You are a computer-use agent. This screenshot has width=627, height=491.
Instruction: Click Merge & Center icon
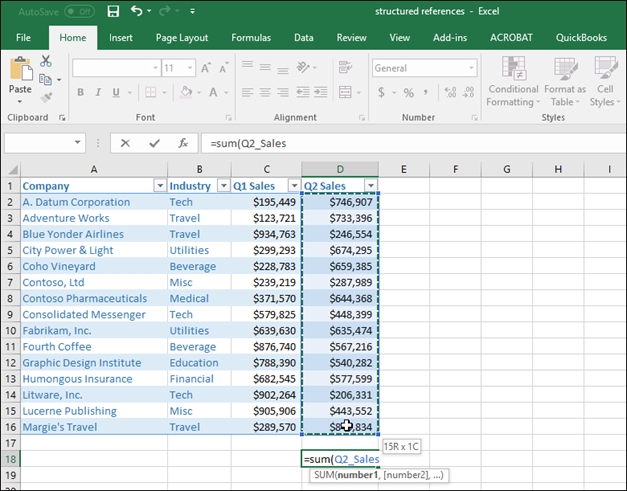(345, 92)
